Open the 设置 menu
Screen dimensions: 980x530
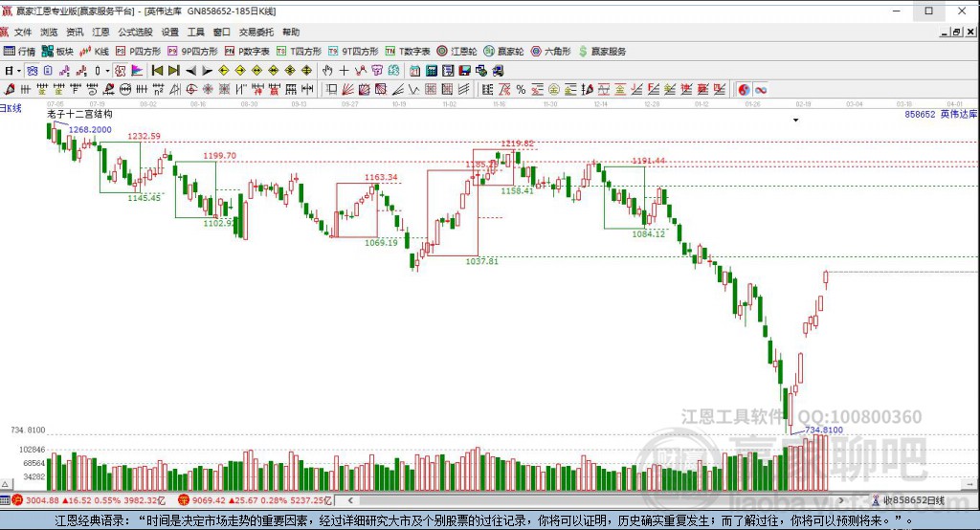point(170,32)
